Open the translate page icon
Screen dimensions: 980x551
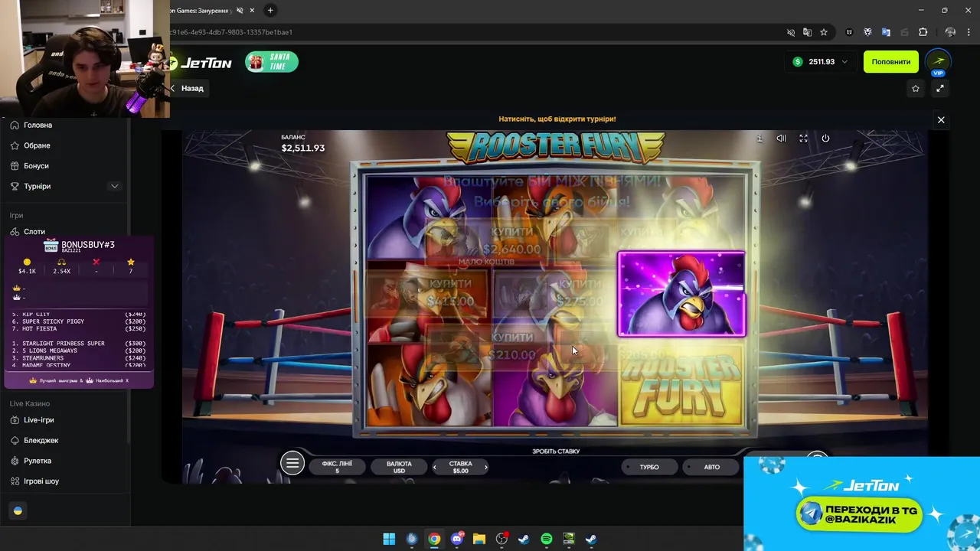click(807, 32)
